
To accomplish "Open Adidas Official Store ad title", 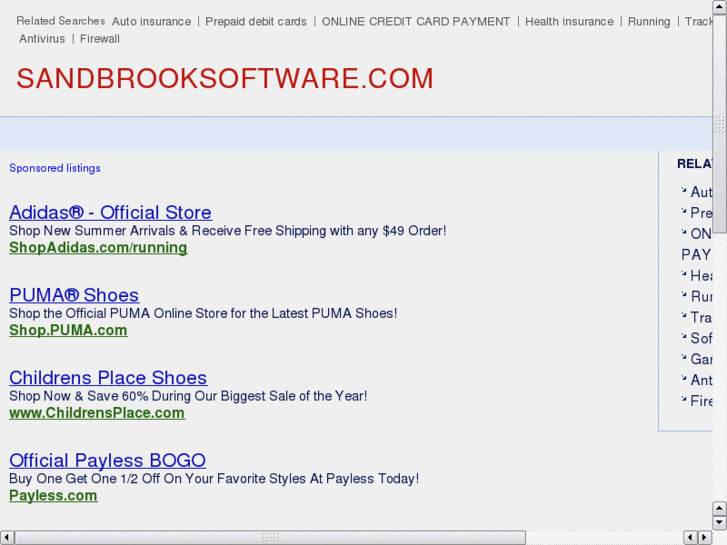I will 110,212.
